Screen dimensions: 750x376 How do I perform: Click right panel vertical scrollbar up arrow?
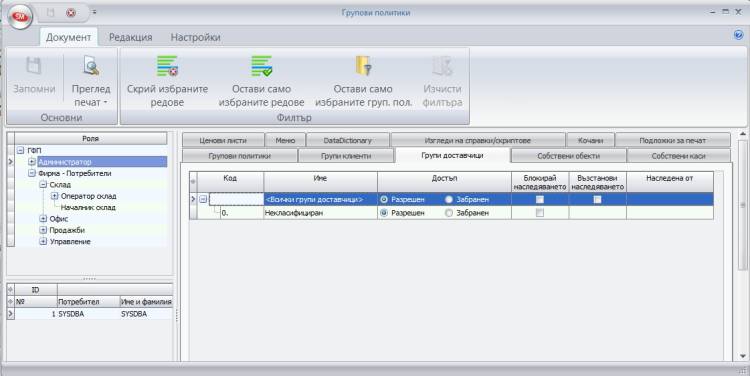coord(743,135)
